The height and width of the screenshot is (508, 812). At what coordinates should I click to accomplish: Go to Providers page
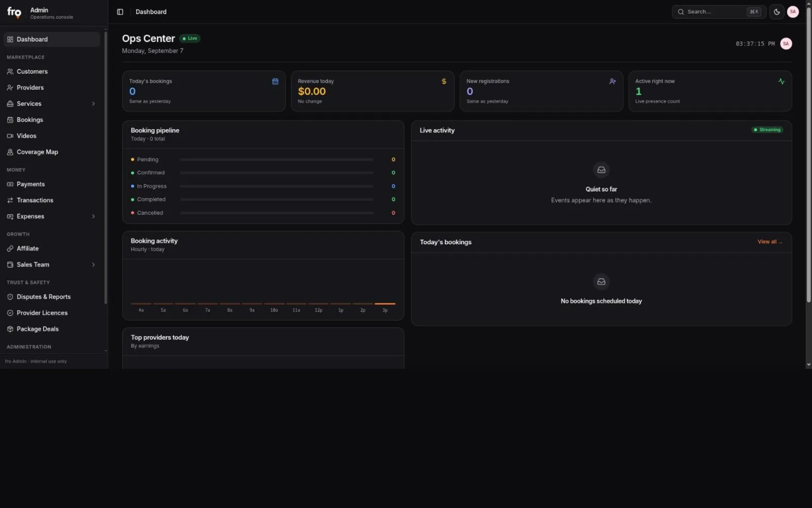click(x=52, y=87)
